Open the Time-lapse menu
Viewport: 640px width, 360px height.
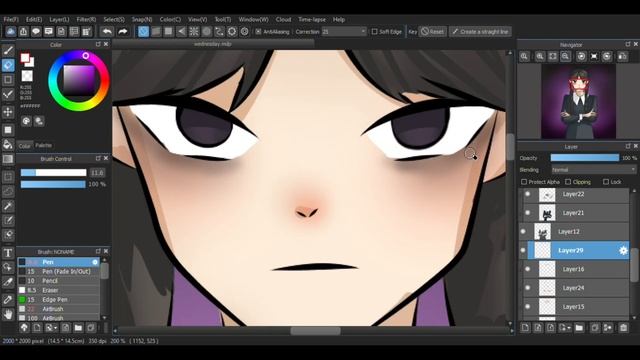pyautogui.click(x=312, y=20)
